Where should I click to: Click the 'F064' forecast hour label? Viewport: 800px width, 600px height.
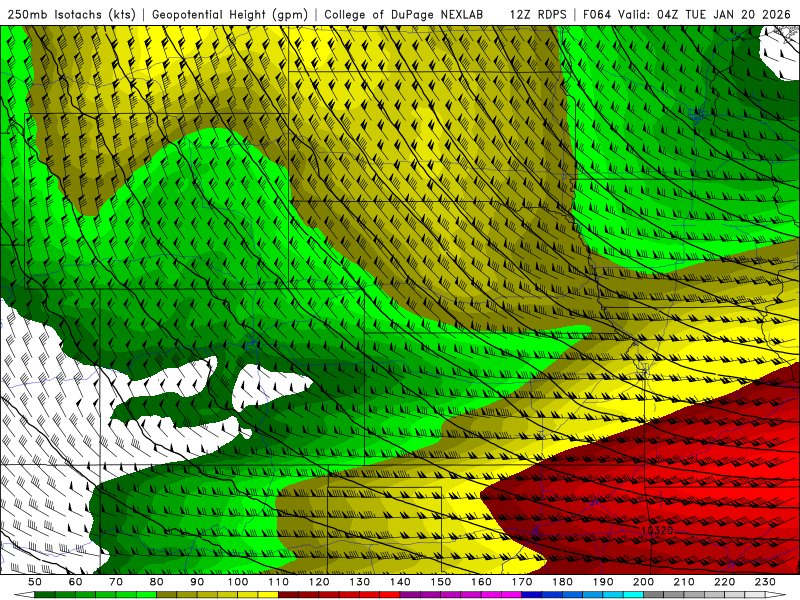[x=596, y=14]
